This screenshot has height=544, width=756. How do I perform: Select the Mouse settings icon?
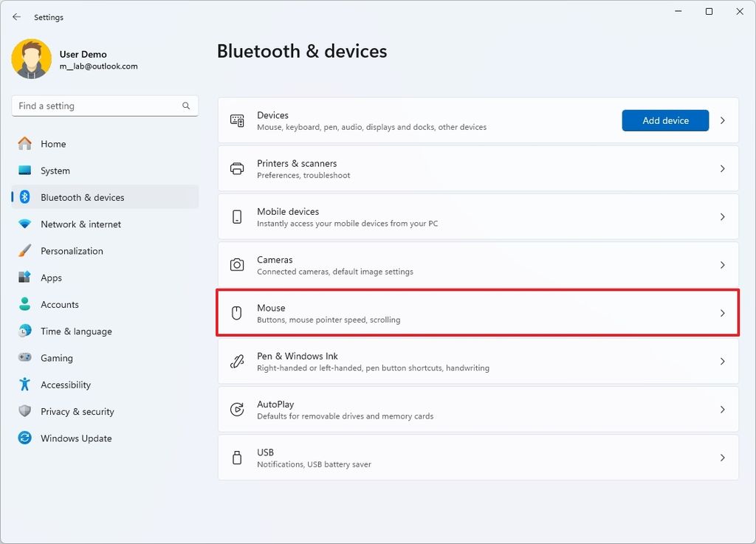pyautogui.click(x=236, y=312)
